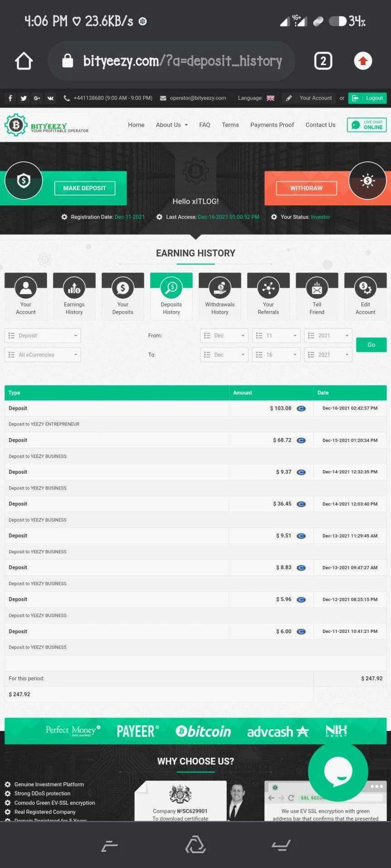The image size is (391, 868).
Task: Click the withdraw dollar sun circle icon
Action: [367, 181]
